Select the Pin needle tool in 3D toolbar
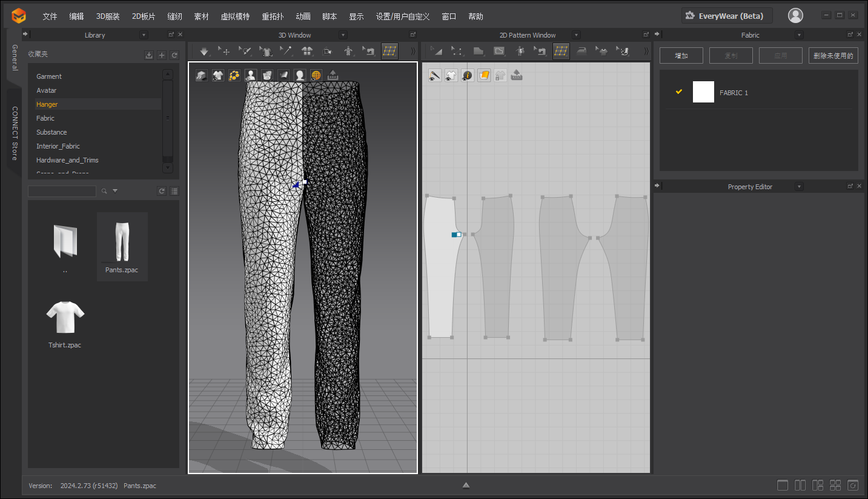The height and width of the screenshot is (499, 868). click(287, 52)
